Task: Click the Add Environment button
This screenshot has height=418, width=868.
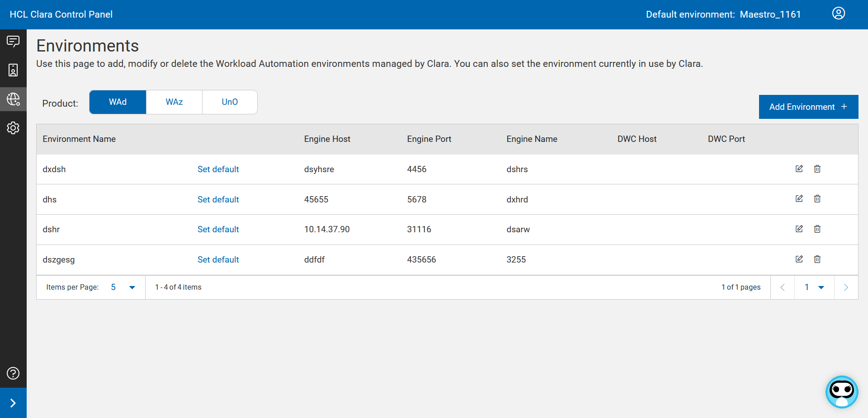Action: tap(808, 107)
